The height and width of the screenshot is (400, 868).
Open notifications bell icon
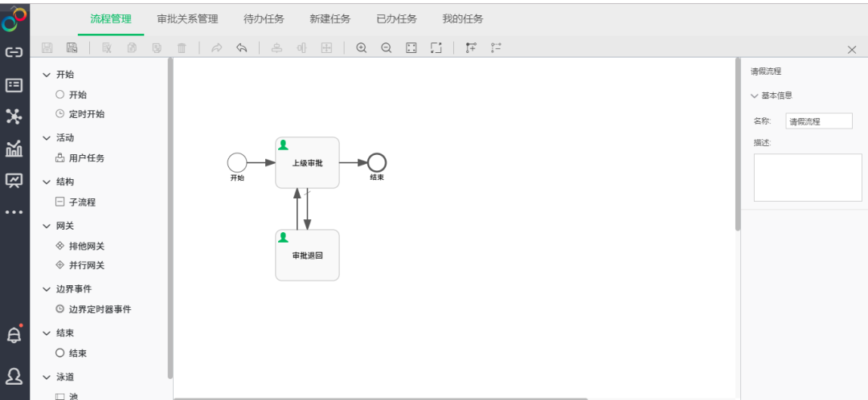tap(14, 334)
